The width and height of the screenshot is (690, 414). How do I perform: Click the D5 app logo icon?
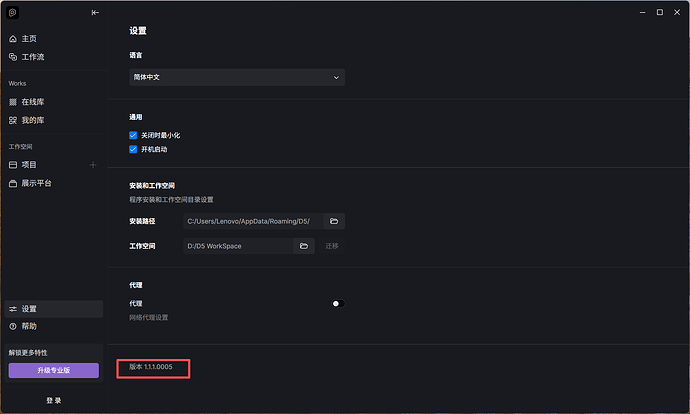point(13,13)
